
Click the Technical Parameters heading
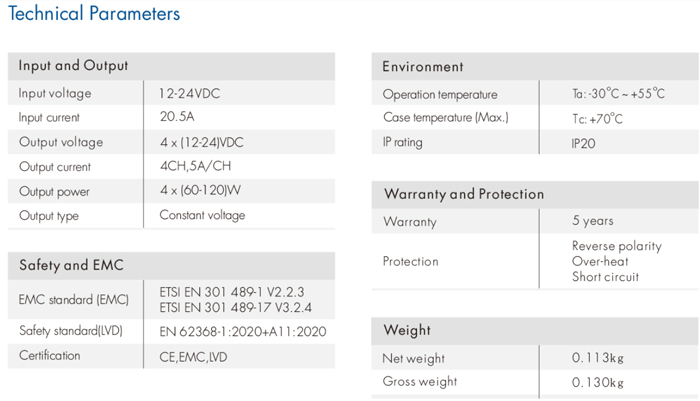pyautogui.click(x=94, y=14)
